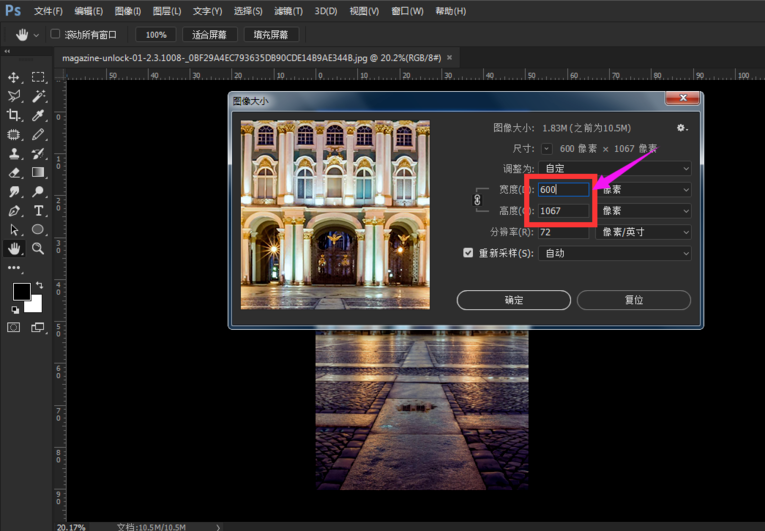Select the Pen tool
The height and width of the screenshot is (531, 765).
coord(14,211)
